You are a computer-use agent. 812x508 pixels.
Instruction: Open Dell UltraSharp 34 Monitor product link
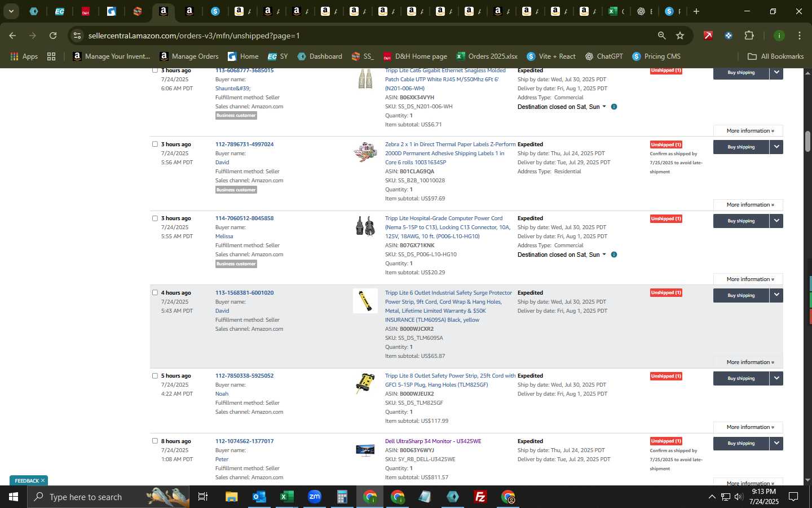coord(433,441)
